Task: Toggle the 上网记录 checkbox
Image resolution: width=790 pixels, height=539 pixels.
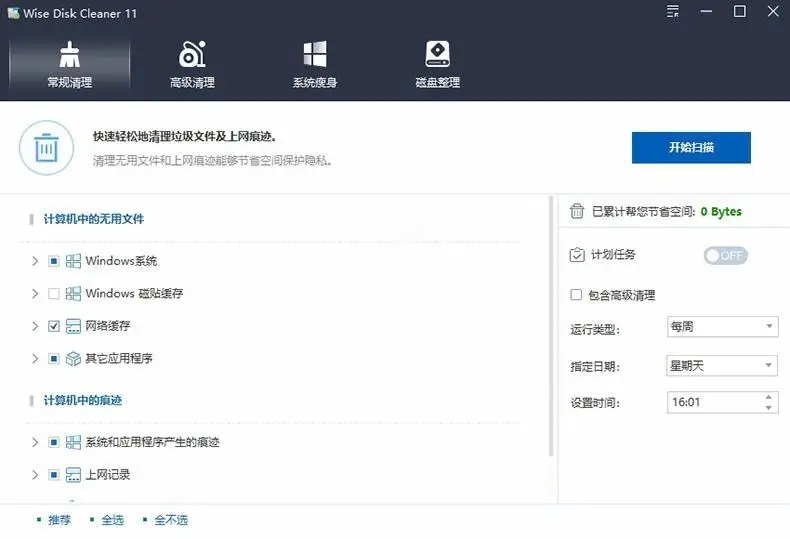Action: tap(54, 475)
